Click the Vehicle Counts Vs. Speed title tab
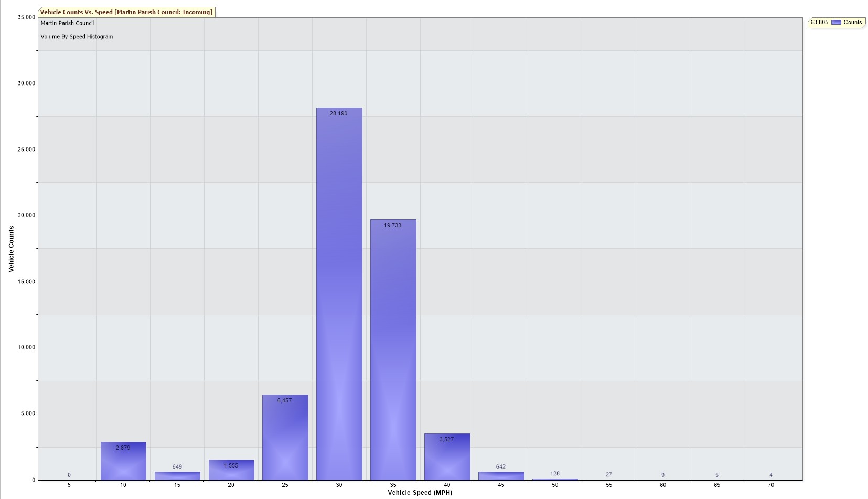The image size is (868, 499). (126, 12)
